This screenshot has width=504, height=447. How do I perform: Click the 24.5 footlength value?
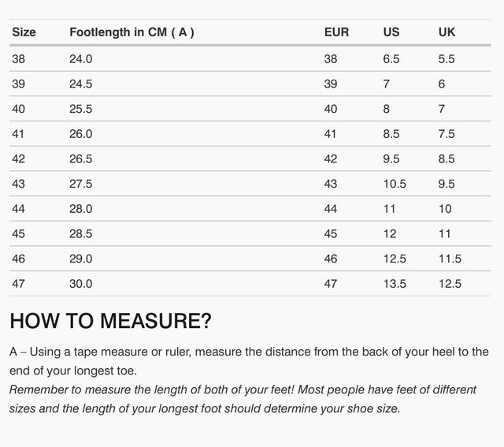click(81, 84)
